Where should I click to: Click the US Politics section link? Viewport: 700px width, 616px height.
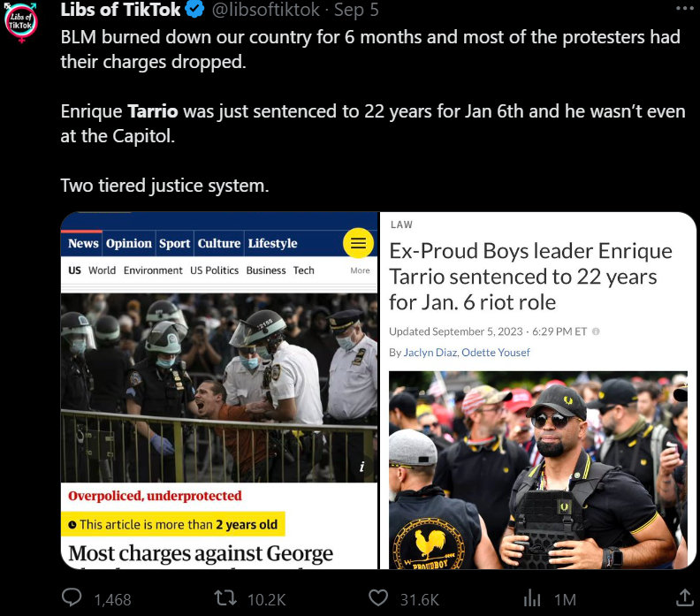[x=214, y=270]
